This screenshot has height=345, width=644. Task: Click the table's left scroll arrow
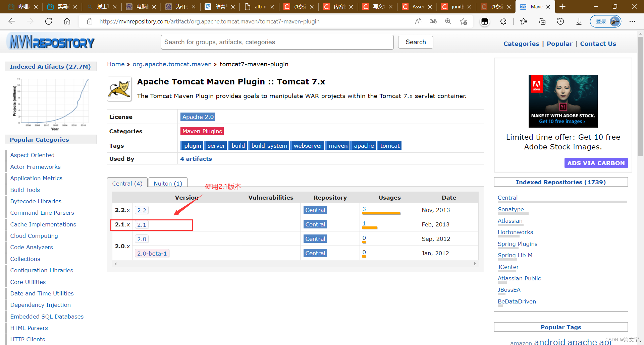click(116, 264)
